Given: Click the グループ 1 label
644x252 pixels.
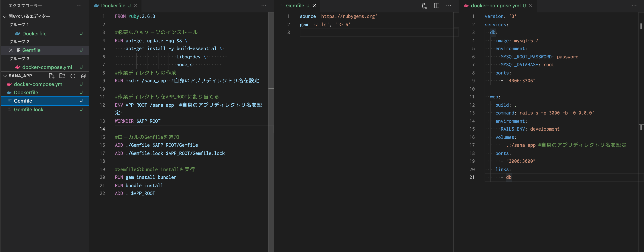Looking at the screenshot, I should pyautogui.click(x=19, y=25).
